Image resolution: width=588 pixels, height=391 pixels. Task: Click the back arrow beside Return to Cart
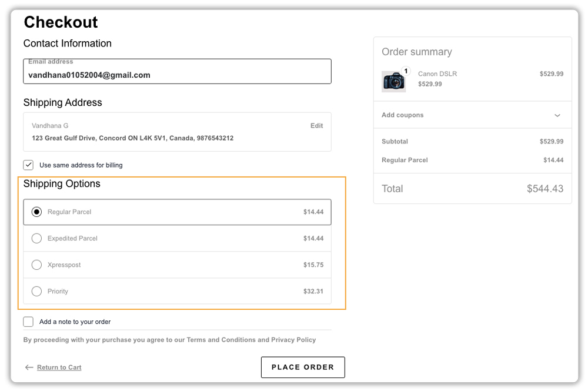29,367
